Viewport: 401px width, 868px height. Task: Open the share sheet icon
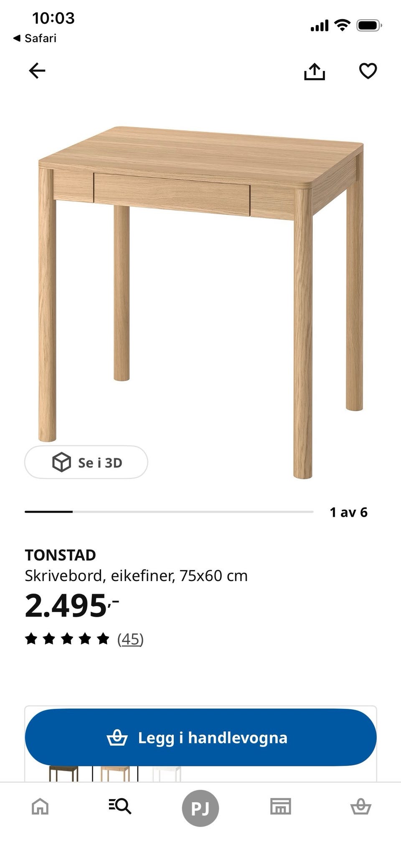(314, 71)
